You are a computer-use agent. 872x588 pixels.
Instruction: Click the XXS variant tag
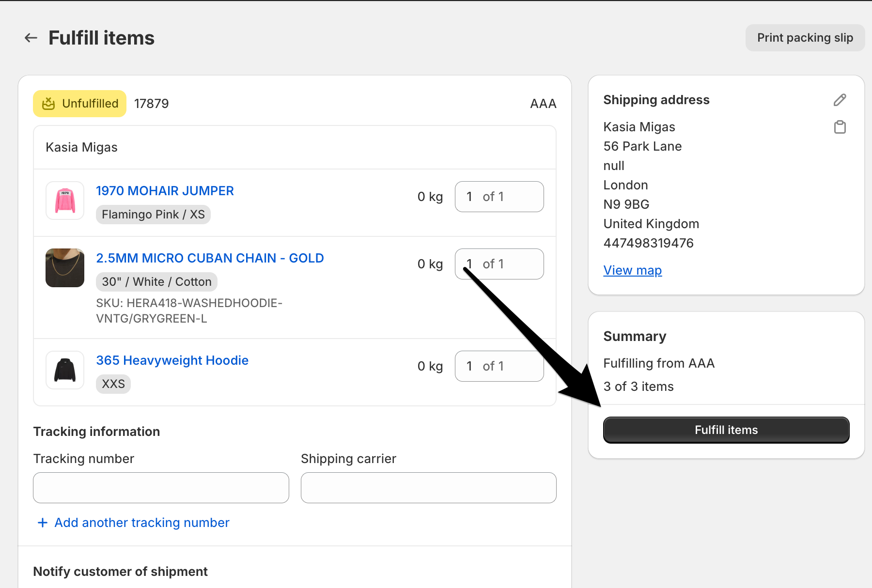[113, 384]
